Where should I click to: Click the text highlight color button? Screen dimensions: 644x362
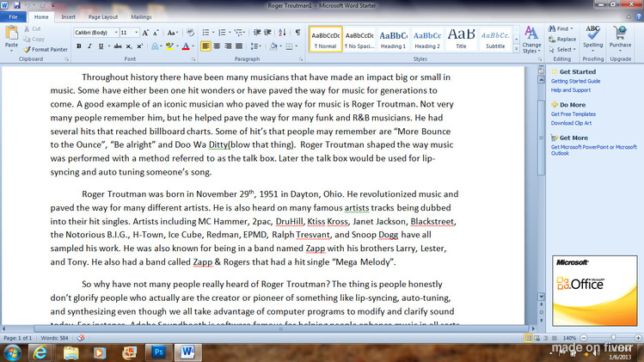169,46
